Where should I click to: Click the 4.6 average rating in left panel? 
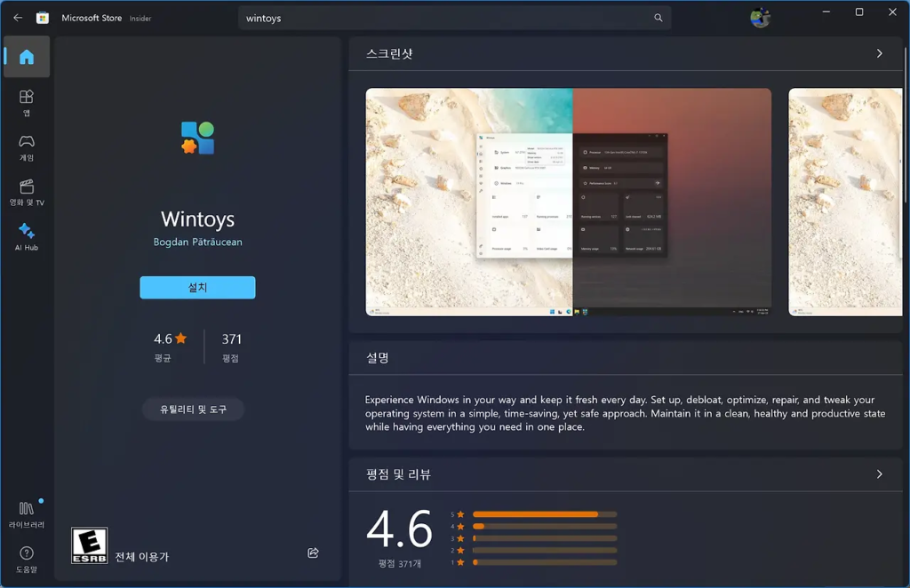click(x=170, y=338)
